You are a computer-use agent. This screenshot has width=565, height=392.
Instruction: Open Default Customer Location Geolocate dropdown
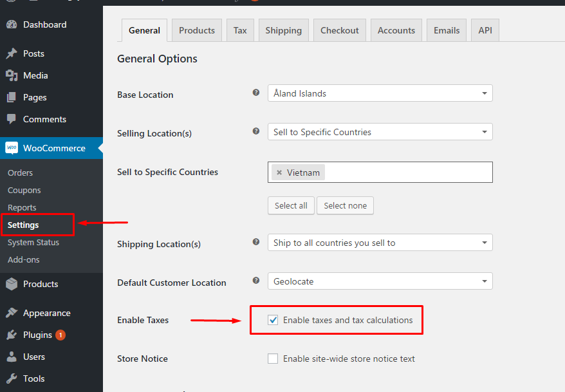(x=380, y=281)
